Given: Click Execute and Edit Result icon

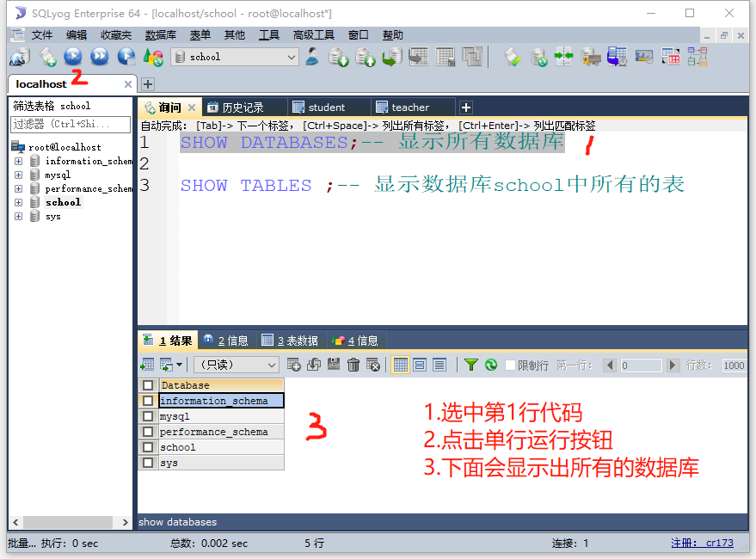Looking at the screenshot, I should (126, 57).
